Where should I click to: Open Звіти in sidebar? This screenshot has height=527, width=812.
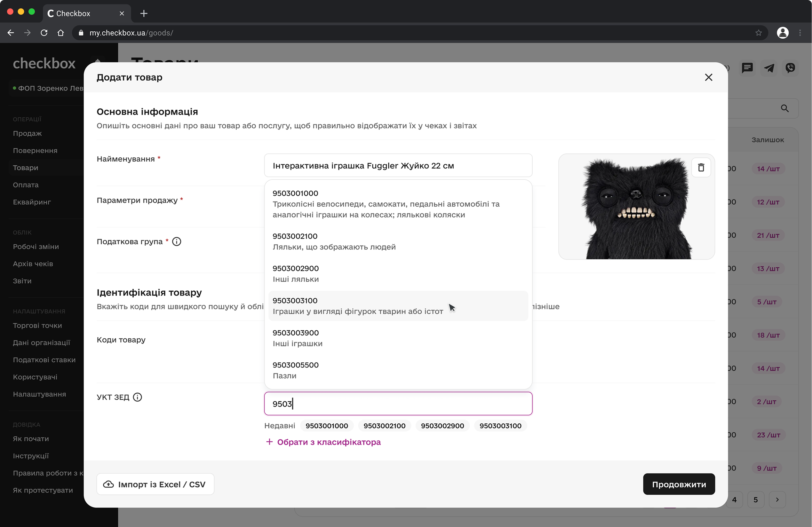point(22,281)
